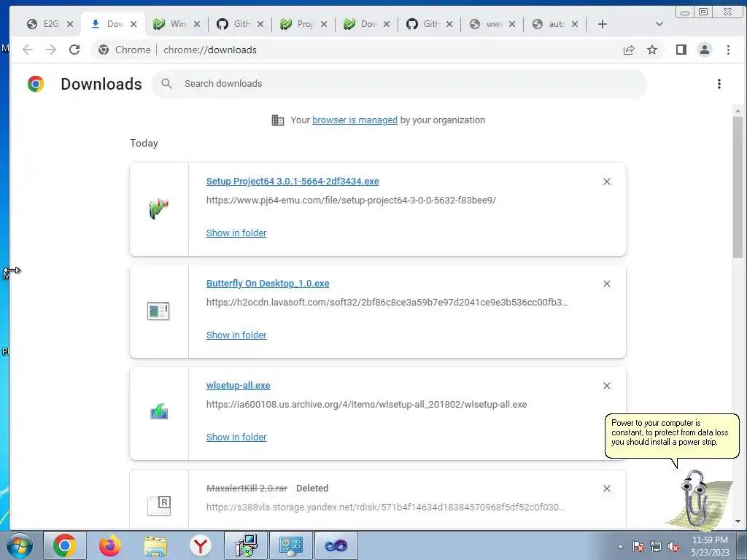Open the 'browser is managed' link

click(355, 120)
